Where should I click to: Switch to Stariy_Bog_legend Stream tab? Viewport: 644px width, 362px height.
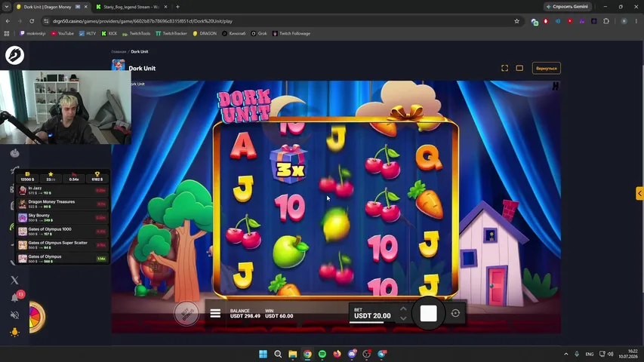pos(131,7)
